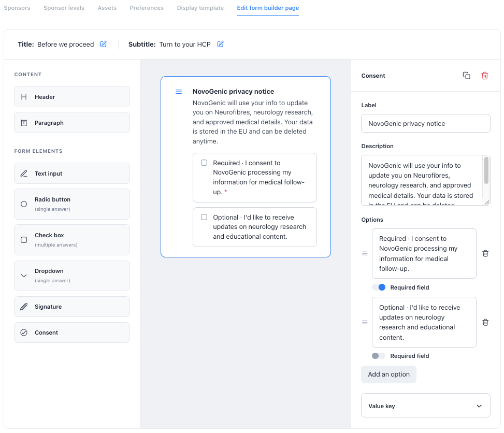Image resolution: width=504 pixels, height=433 pixels.
Task: Add a Paragraph content block
Action: point(72,123)
